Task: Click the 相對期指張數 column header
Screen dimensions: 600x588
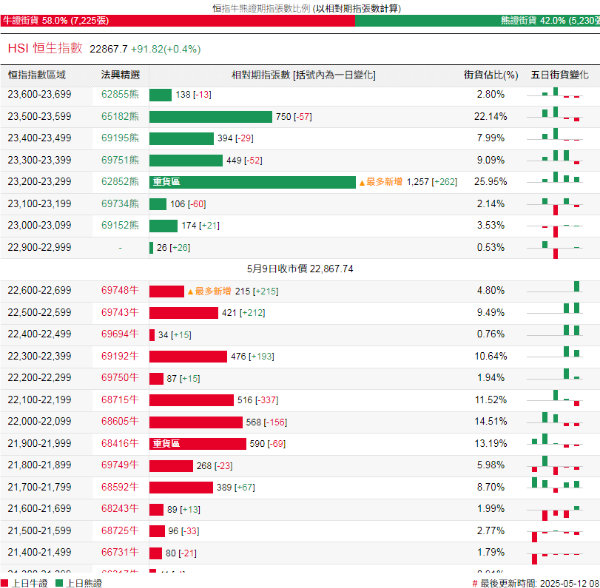Action: click(303, 75)
